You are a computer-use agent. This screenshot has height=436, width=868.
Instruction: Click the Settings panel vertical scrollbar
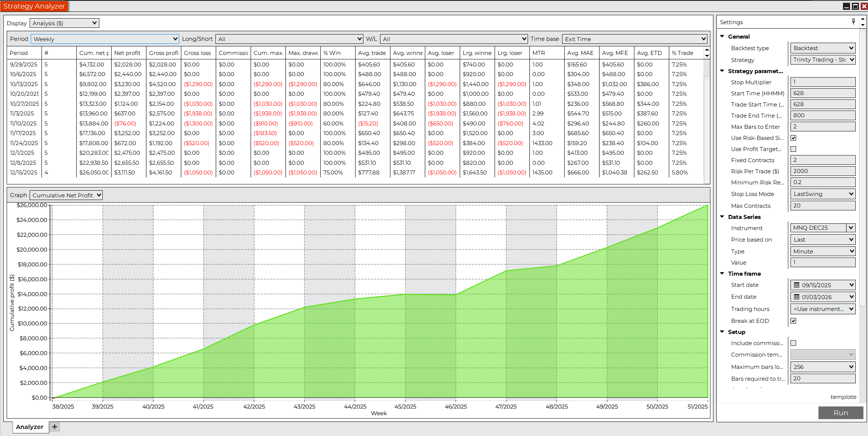pyautogui.click(x=863, y=167)
